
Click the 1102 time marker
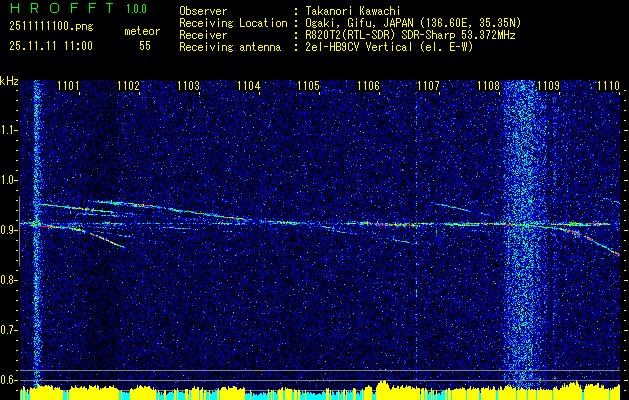(x=129, y=85)
